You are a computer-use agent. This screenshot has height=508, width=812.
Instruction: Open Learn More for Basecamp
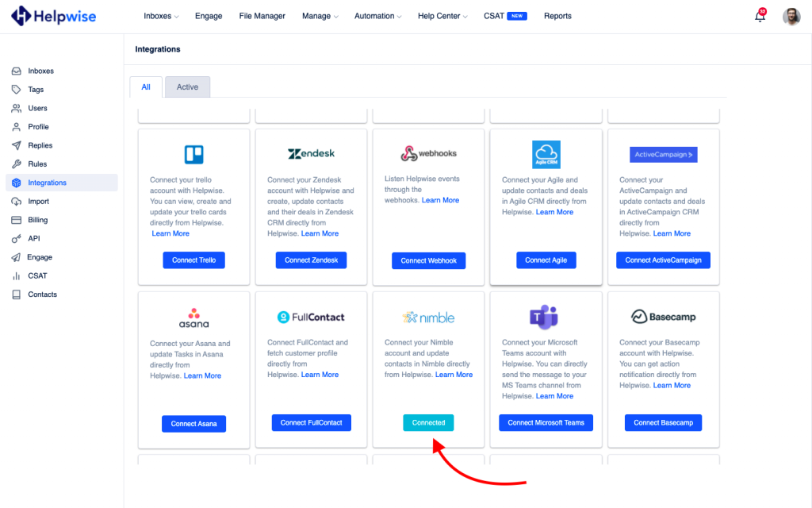[672, 386]
